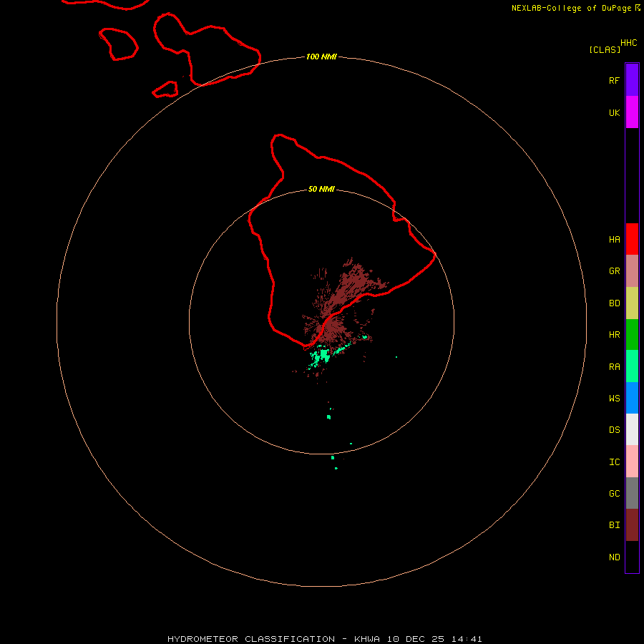
Task: Click the "GC" legend label
Action: [614, 494]
